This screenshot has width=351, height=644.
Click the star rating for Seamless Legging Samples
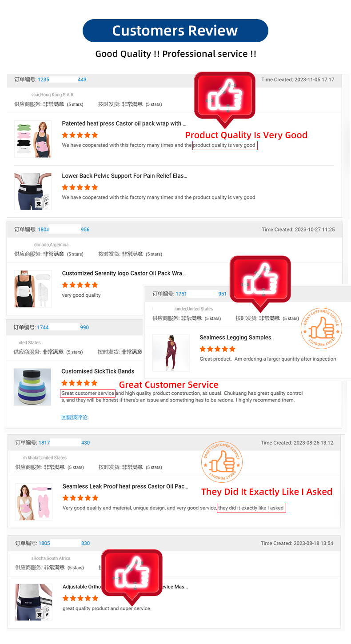218,349
